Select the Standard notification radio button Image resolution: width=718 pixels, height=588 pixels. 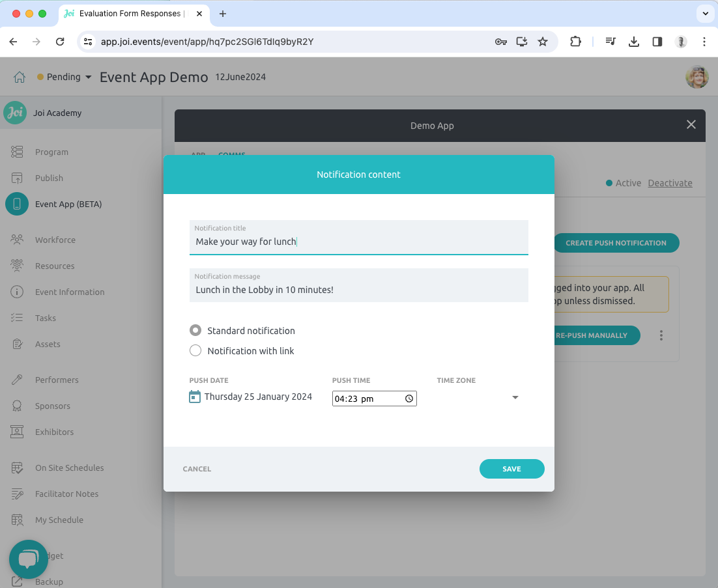click(195, 331)
